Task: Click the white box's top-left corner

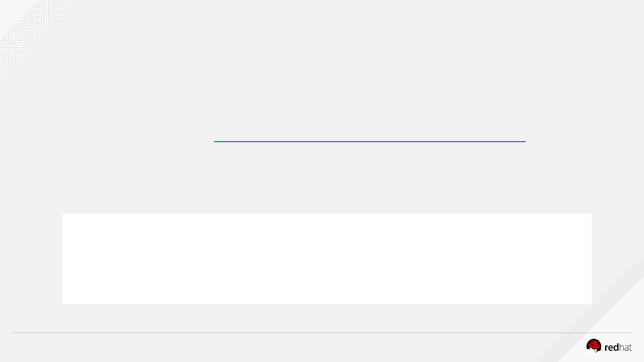Action: tap(63, 215)
